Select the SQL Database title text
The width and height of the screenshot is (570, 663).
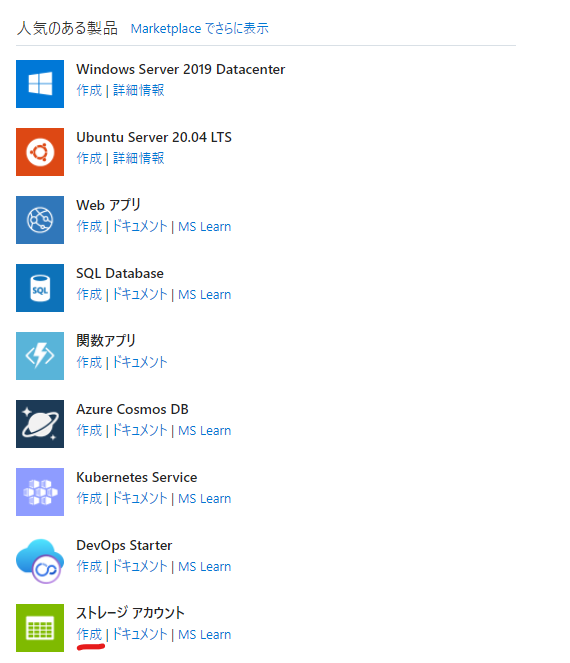120,273
